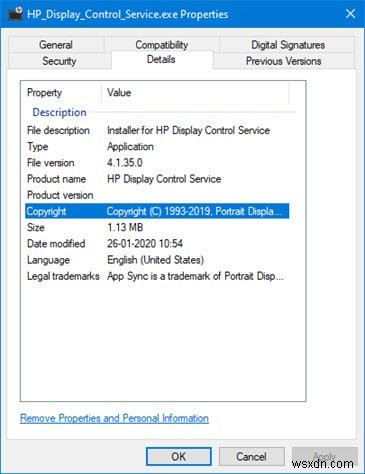This screenshot has height=474, width=365.
Task: Open the Digital Signatures tab
Action: point(288,45)
